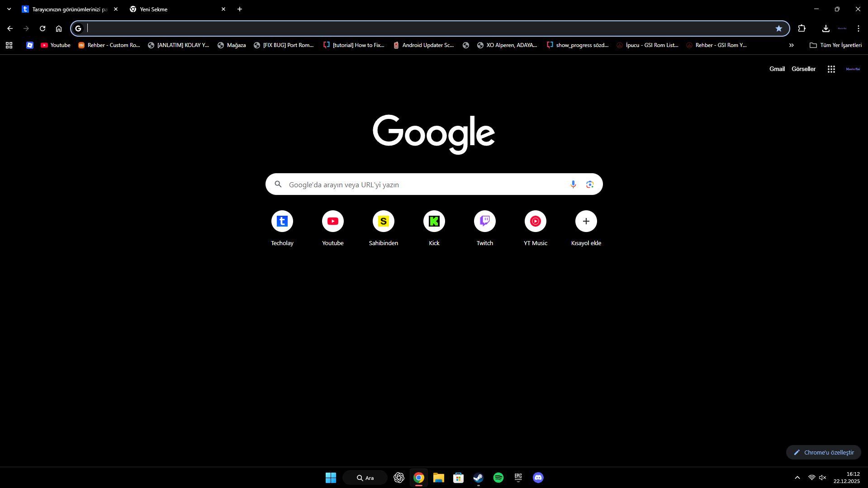Click the site info icon in address bar

tap(78, 28)
